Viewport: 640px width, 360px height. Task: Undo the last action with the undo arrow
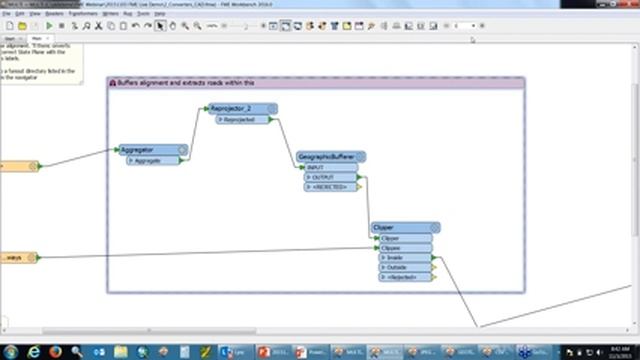pyautogui.click(x=136, y=26)
